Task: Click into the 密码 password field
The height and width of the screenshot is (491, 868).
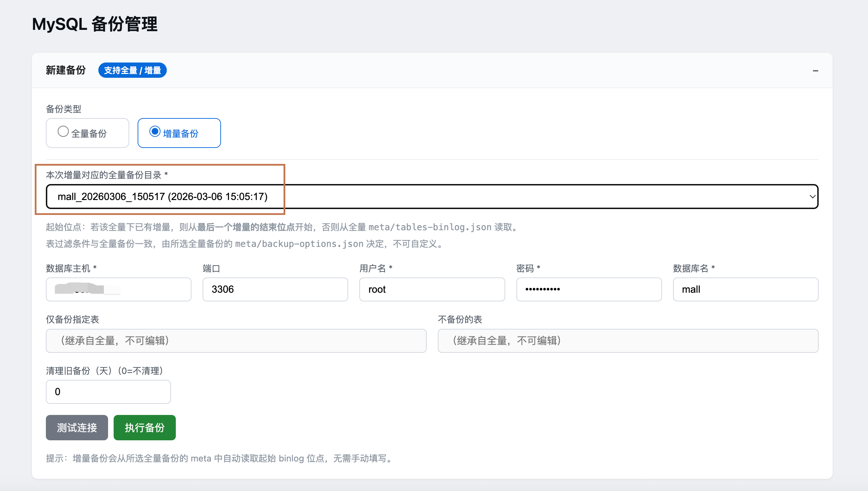Action: coord(589,289)
